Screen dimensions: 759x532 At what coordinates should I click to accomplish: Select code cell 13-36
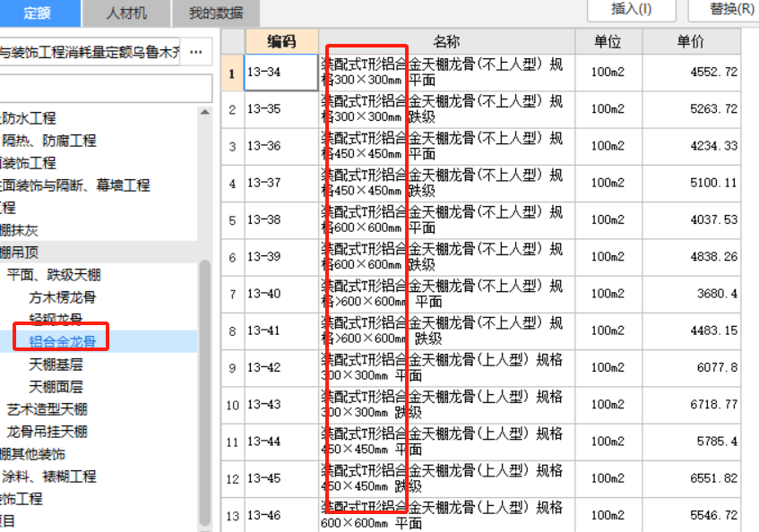pos(281,146)
